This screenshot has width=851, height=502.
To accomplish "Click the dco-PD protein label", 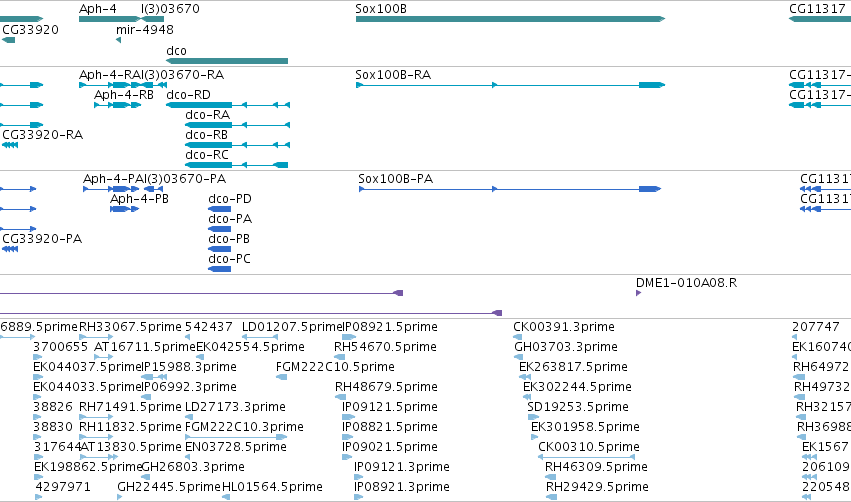I will (230, 199).
